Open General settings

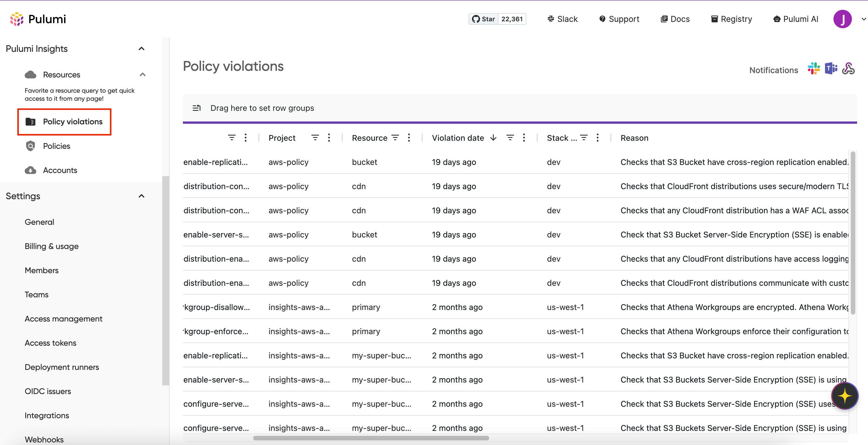[x=39, y=222]
